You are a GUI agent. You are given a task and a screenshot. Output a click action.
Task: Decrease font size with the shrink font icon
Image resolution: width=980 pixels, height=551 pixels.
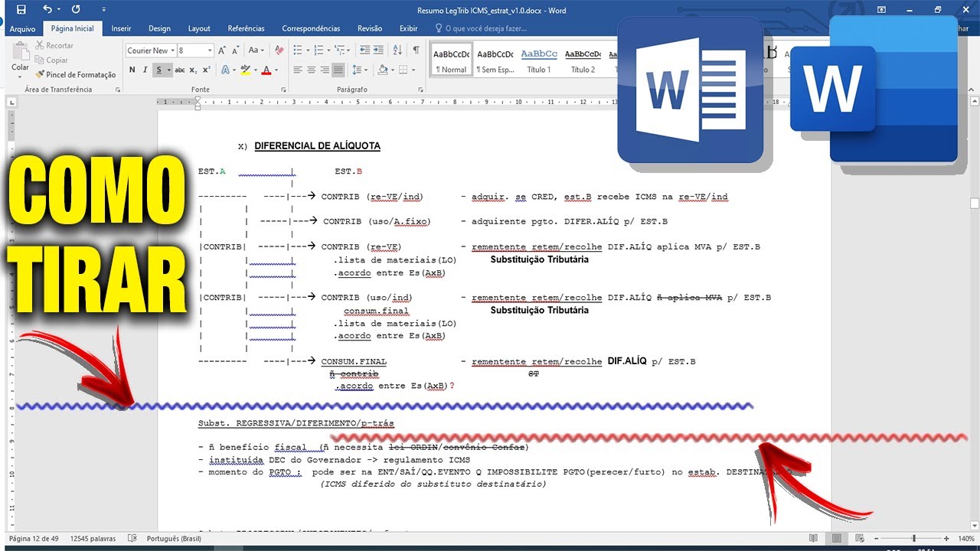pyautogui.click(x=236, y=51)
